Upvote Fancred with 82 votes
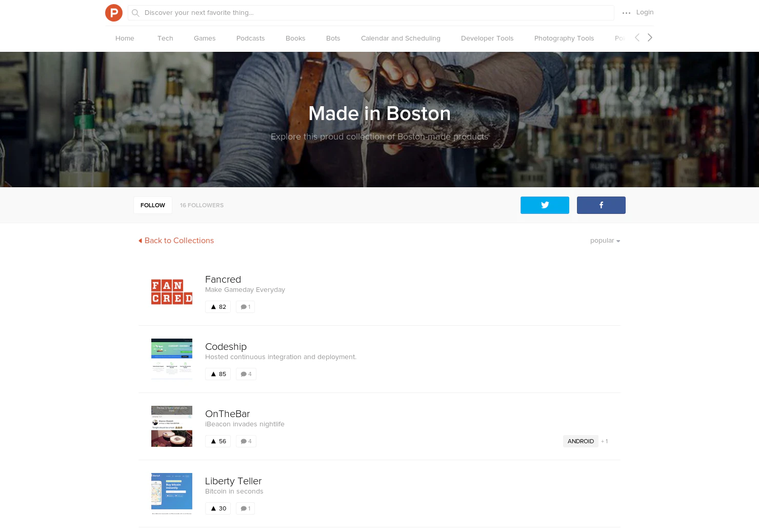The image size is (759, 532). pos(218,307)
